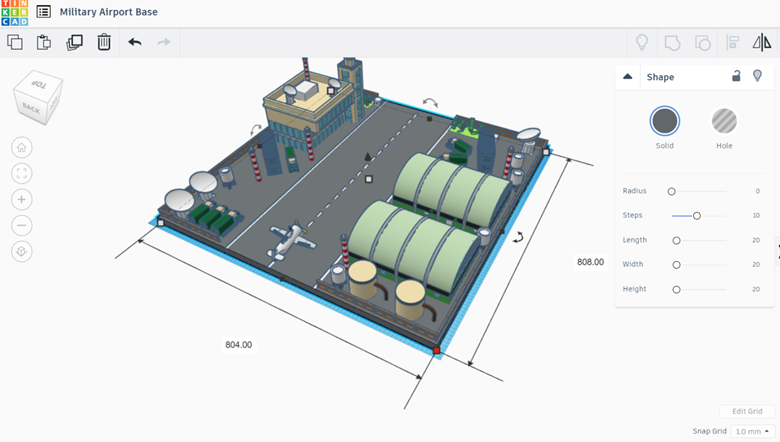Click the Width value 20 field

756,264
